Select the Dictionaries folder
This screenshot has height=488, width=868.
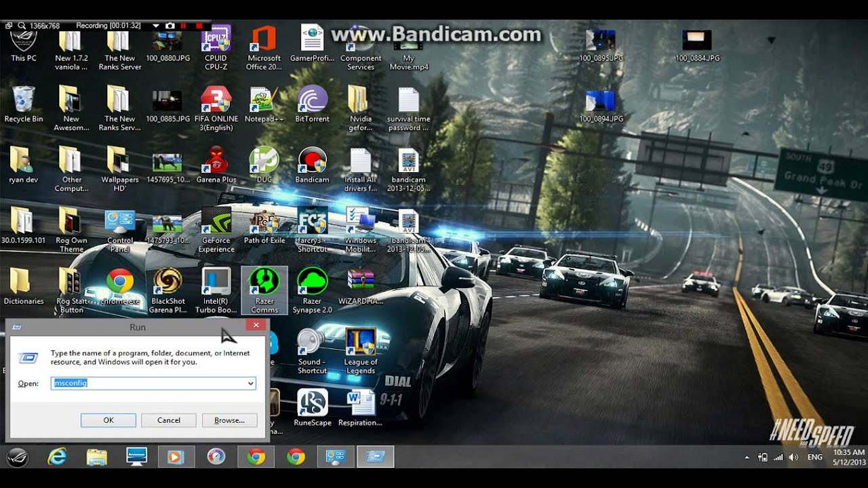(24, 287)
